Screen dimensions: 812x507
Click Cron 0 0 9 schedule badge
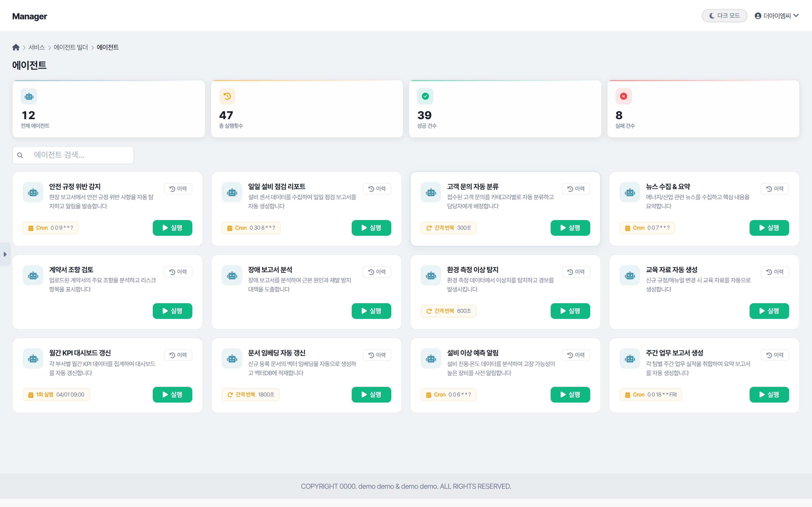coord(51,228)
